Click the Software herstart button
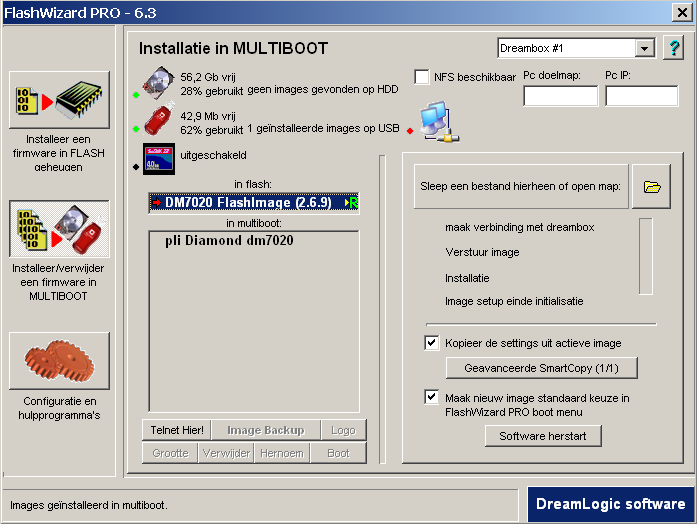697x524 pixels. tap(543, 436)
